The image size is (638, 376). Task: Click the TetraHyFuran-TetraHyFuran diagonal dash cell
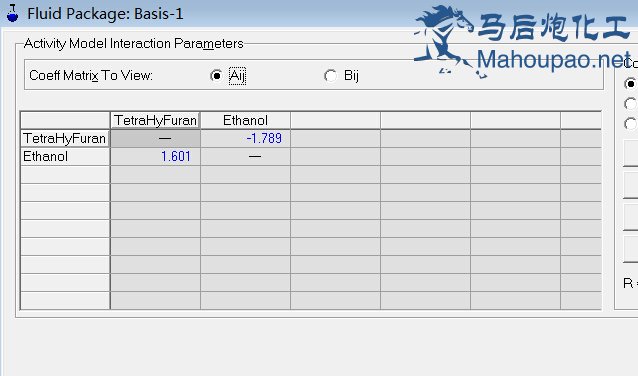155,138
